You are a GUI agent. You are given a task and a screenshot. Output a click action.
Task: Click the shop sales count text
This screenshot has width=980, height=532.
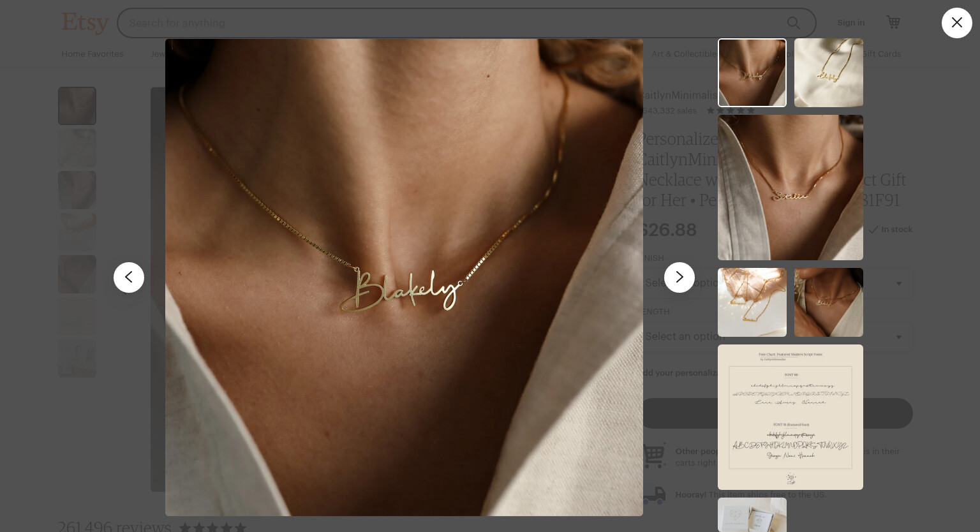pyautogui.click(x=670, y=111)
